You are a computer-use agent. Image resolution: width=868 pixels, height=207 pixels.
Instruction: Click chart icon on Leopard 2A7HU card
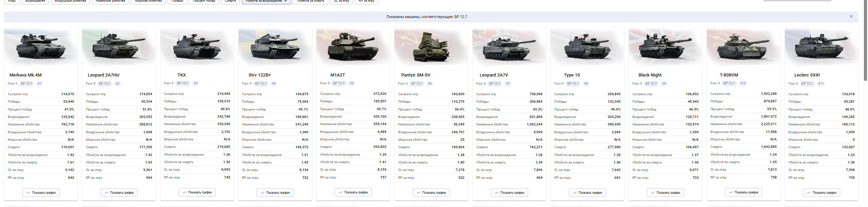[106, 193]
